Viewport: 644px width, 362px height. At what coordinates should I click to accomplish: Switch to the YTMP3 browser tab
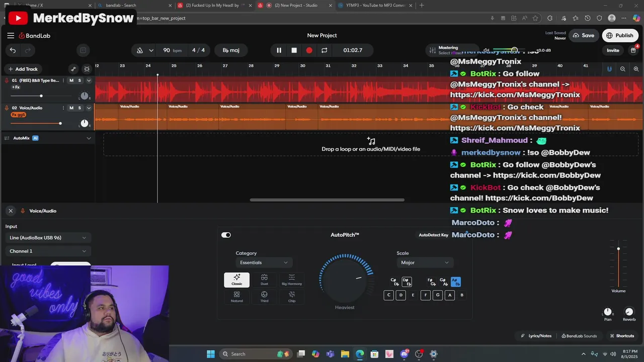pos(375,6)
